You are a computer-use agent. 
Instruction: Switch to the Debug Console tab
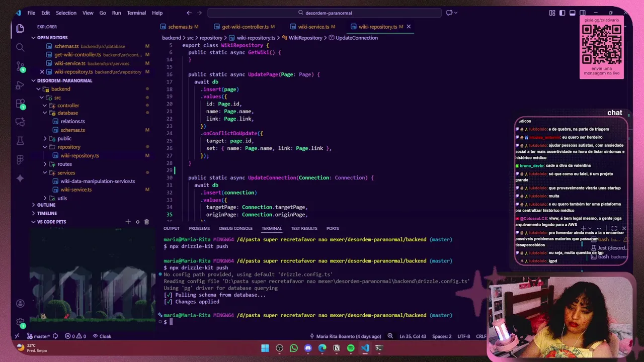(235, 228)
